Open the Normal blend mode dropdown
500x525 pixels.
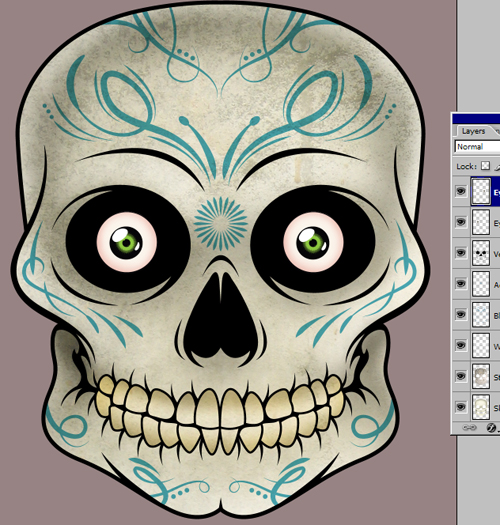[477, 147]
